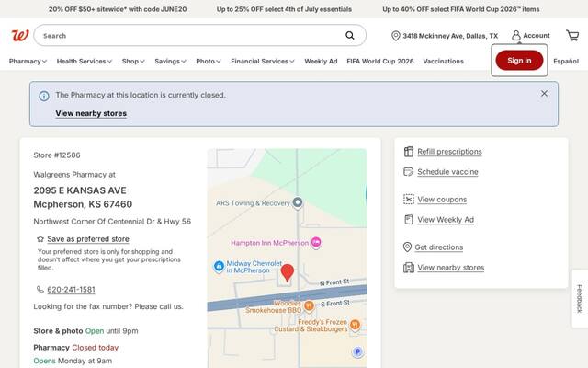Viewport: 588px width, 368px height.
Task: Click the View coupons scissors icon
Action: click(x=408, y=200)
